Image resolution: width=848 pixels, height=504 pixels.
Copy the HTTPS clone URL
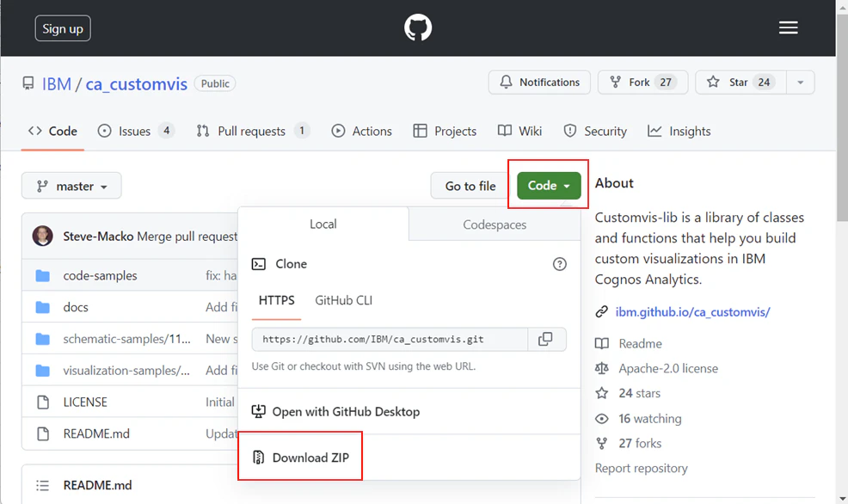tap(545, 339)
